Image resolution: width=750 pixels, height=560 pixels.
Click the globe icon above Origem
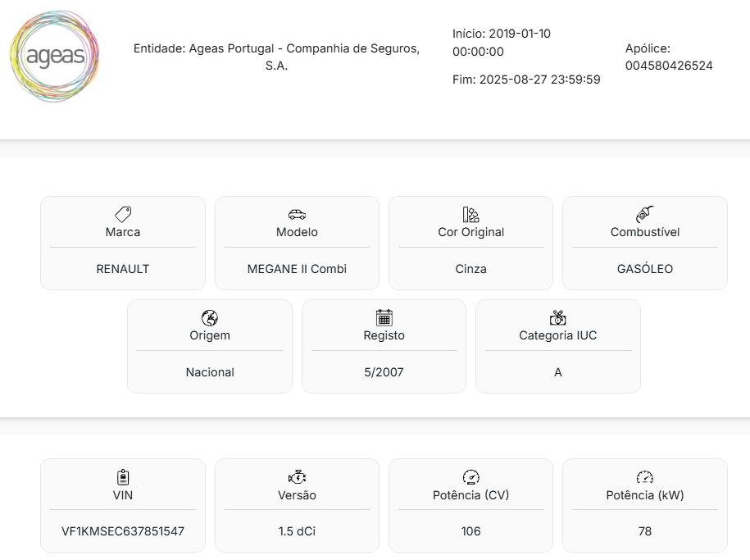point(210,318)
